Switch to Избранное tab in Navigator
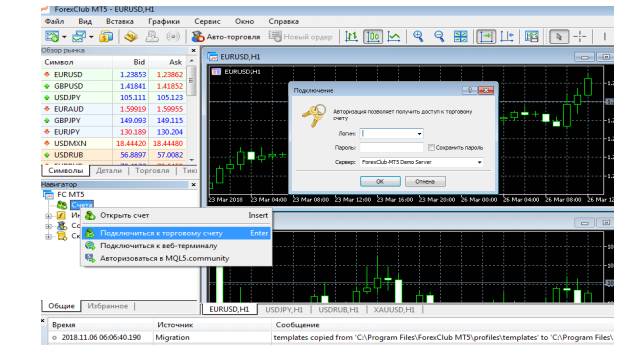 107,306
